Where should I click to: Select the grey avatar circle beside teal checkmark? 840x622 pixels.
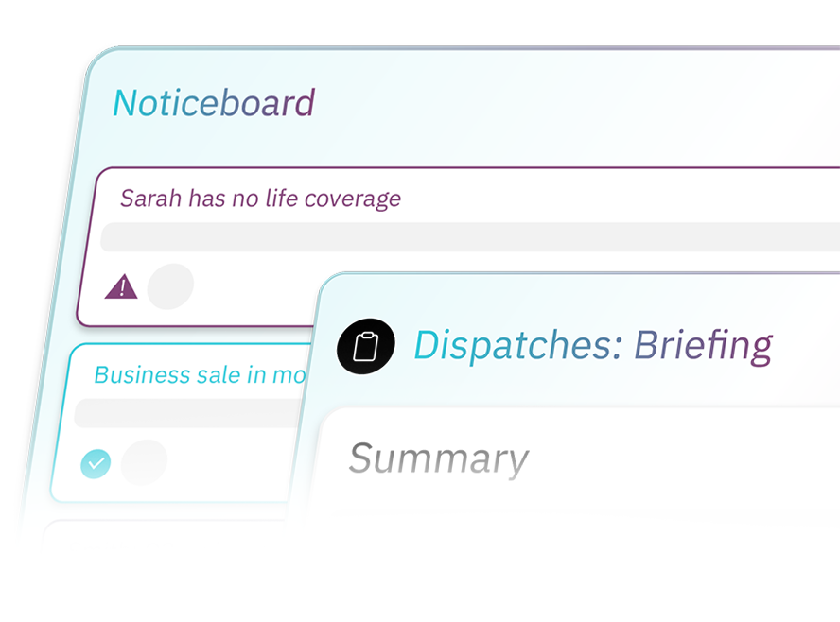click(144, 462)
